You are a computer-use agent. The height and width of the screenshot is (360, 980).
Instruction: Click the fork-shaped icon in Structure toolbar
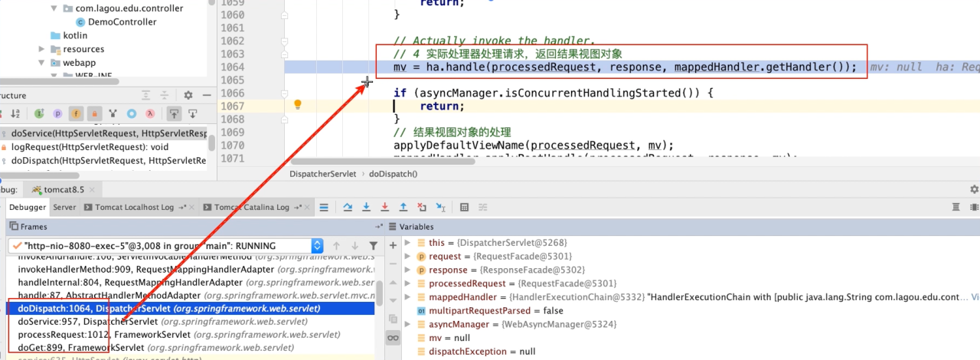pos(113,114)
